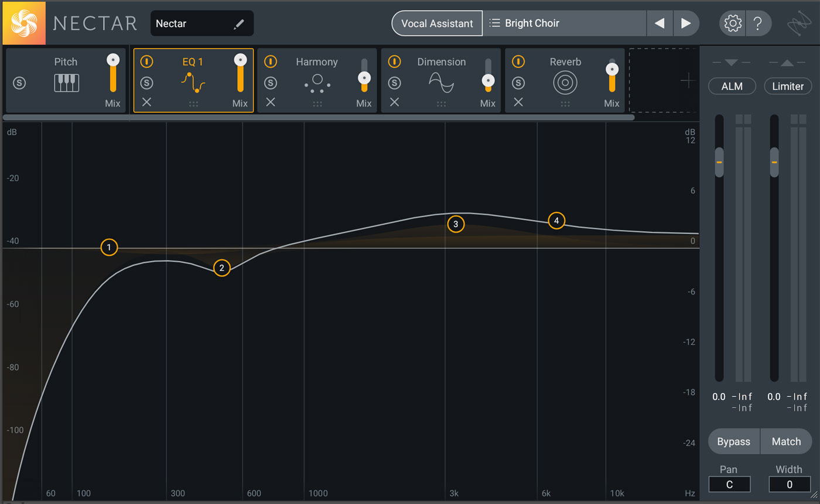Select EQ node 2

point(221,268)
